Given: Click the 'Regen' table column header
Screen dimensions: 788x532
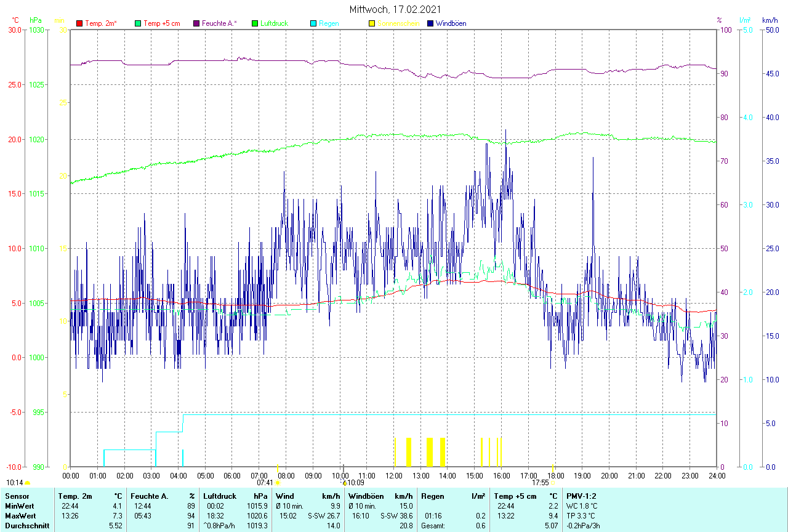Looking at the screenshot, I should (x=433, y=496).
